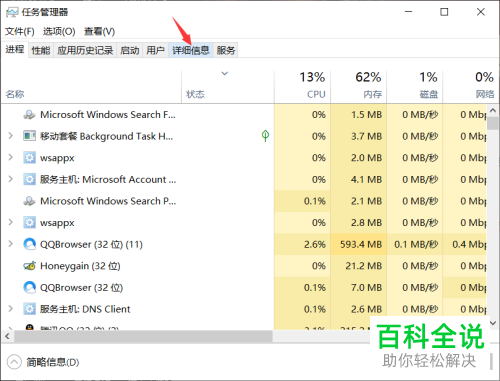The image size is (500, 381).
Task: Click the sort chevron above 状态 column
Action: 225,73
